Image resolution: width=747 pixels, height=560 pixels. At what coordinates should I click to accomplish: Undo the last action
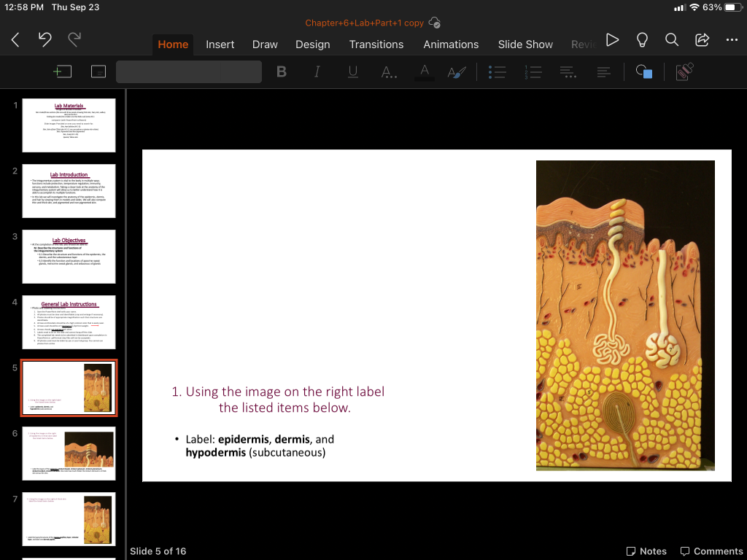[x=44, y=41]
